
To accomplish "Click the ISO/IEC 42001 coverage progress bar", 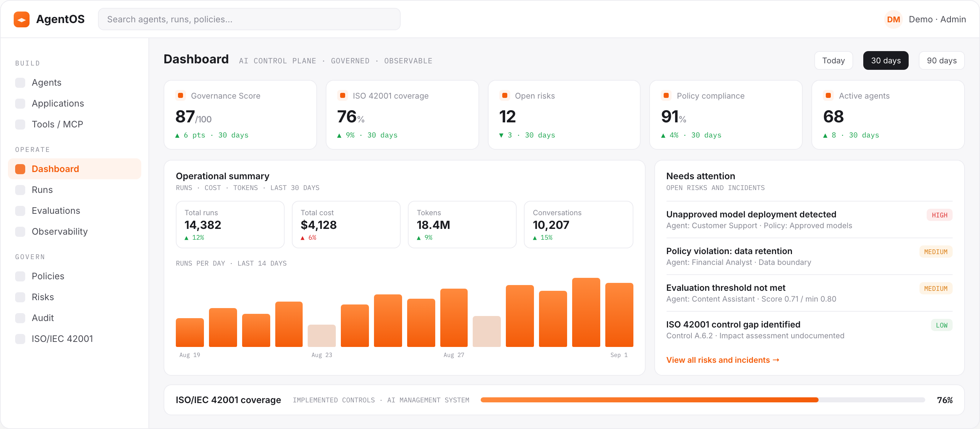I will point(702,400).
